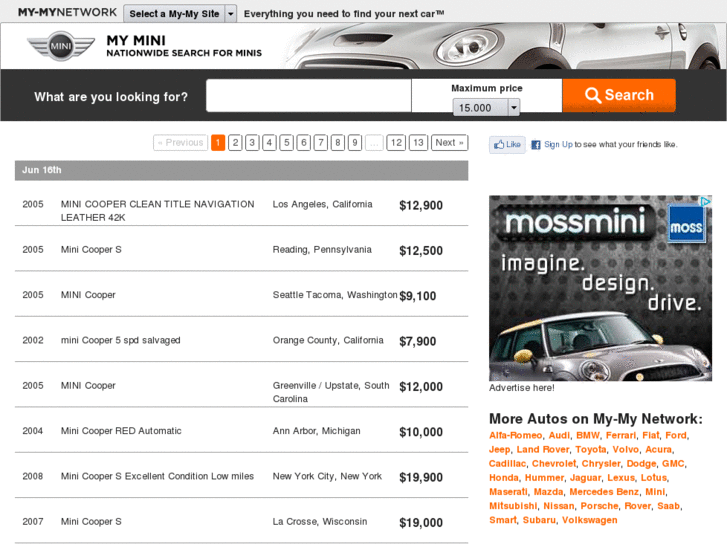Click the Jaguar network link
Image resolution: width=727 pixels, height=545 pixels.
586,478
